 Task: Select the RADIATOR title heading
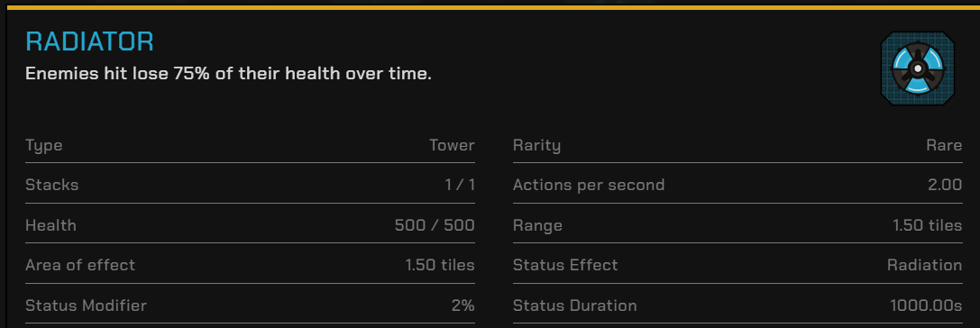click(x=89, y=41)
